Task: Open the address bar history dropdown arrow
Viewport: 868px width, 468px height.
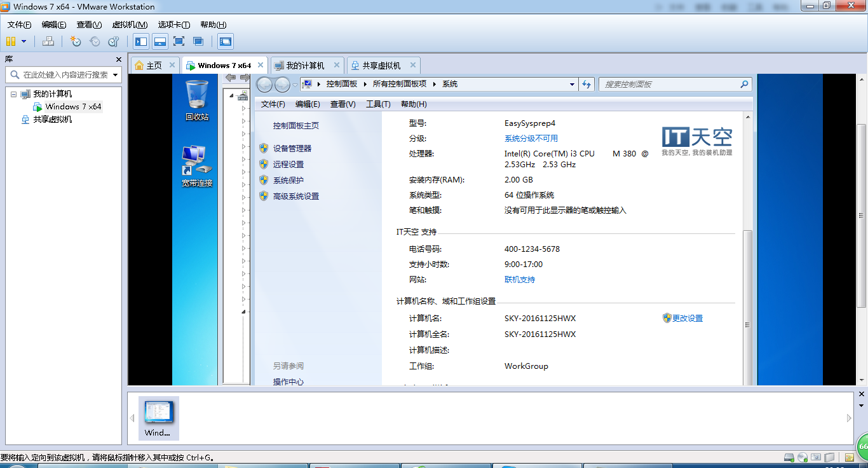Action: [573, 84]
